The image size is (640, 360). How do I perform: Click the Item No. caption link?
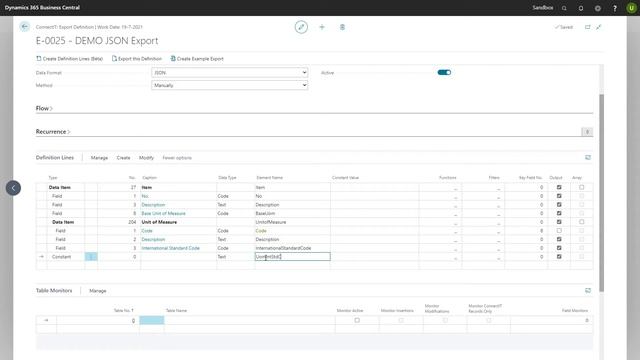145,196
